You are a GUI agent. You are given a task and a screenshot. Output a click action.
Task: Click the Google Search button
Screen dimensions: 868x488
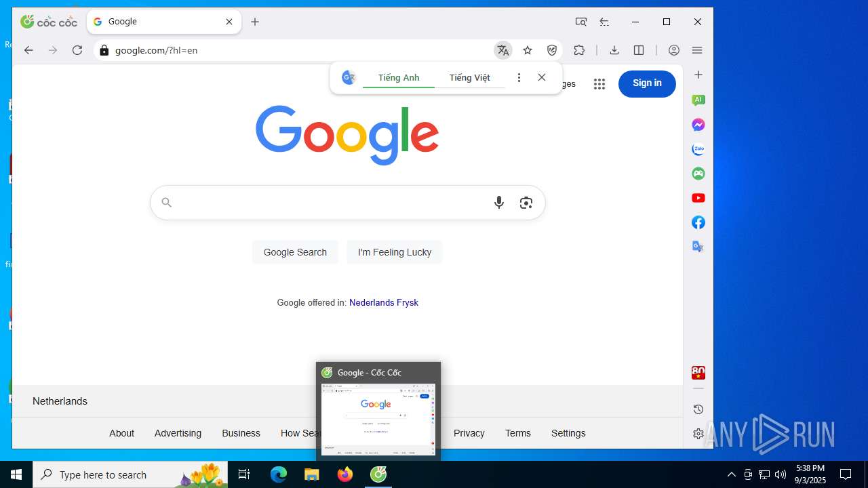tap(295, 252)
